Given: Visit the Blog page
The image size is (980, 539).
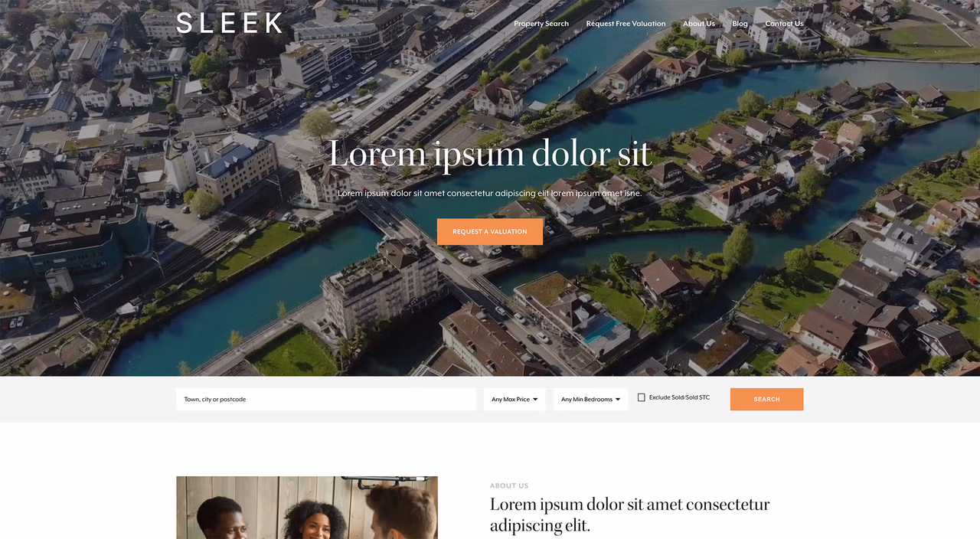Looking at the screenshot, I should pyautogui.click(x=740, y=24).
